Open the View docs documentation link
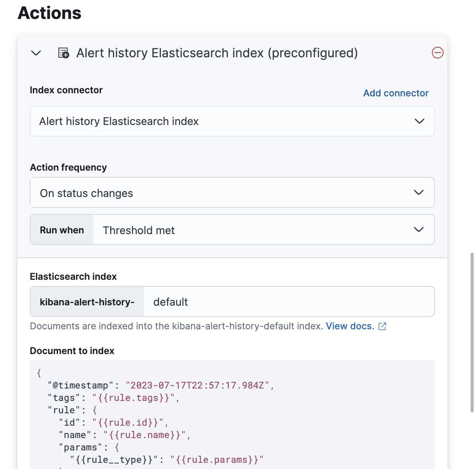The height and width of the screenshot is (469, 476). 350,326
